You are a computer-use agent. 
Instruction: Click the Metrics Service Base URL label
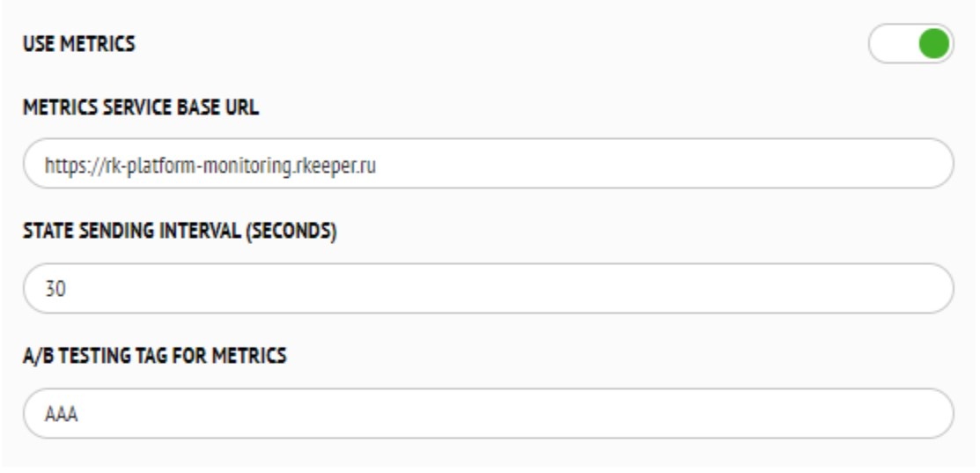(x=141, y=107)
